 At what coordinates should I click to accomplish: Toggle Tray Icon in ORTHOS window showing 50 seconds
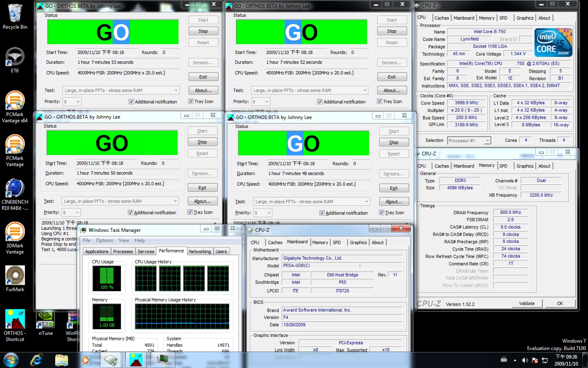coord(190,212)
